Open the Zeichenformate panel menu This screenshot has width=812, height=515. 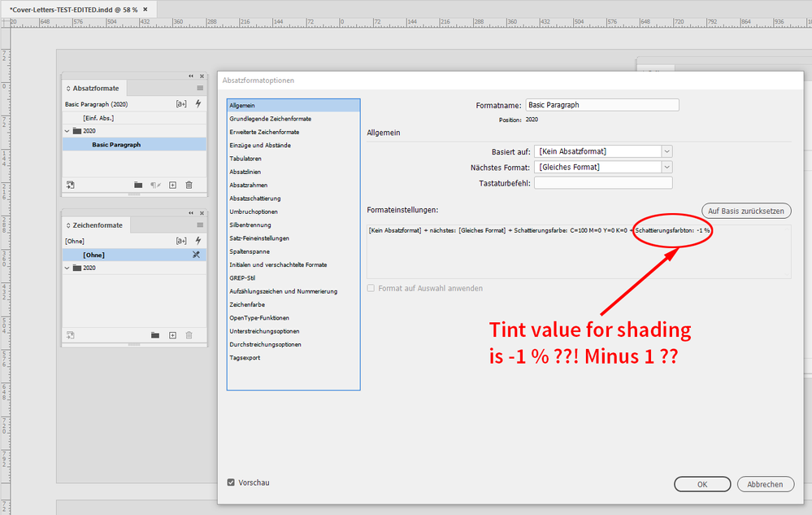click(x=200, y=225)
